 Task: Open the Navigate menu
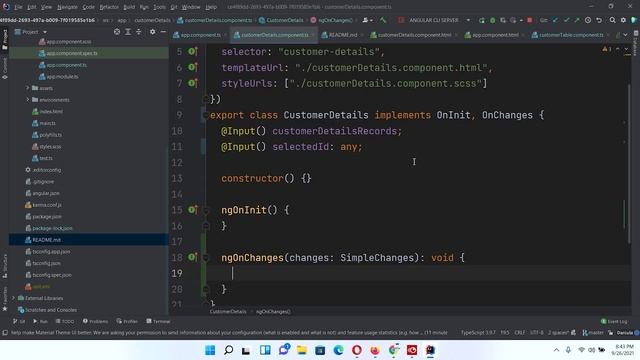67,7
